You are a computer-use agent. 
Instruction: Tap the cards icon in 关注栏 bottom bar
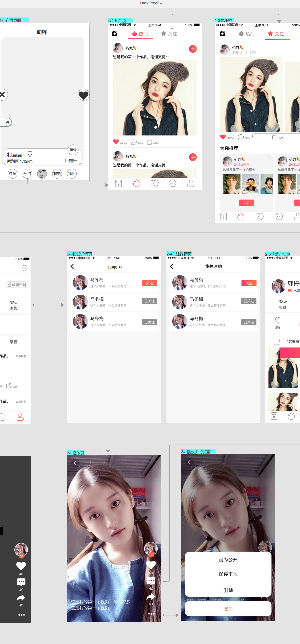(260, 216)
